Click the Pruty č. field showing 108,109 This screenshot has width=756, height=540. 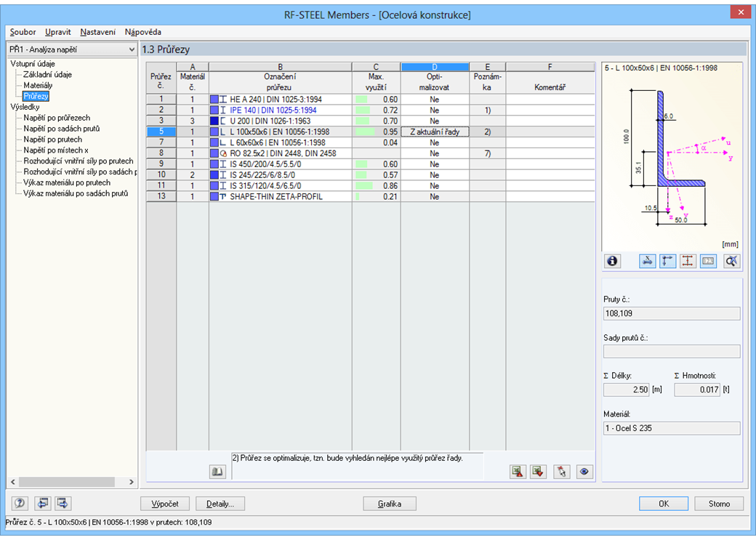tap(672, 313)
